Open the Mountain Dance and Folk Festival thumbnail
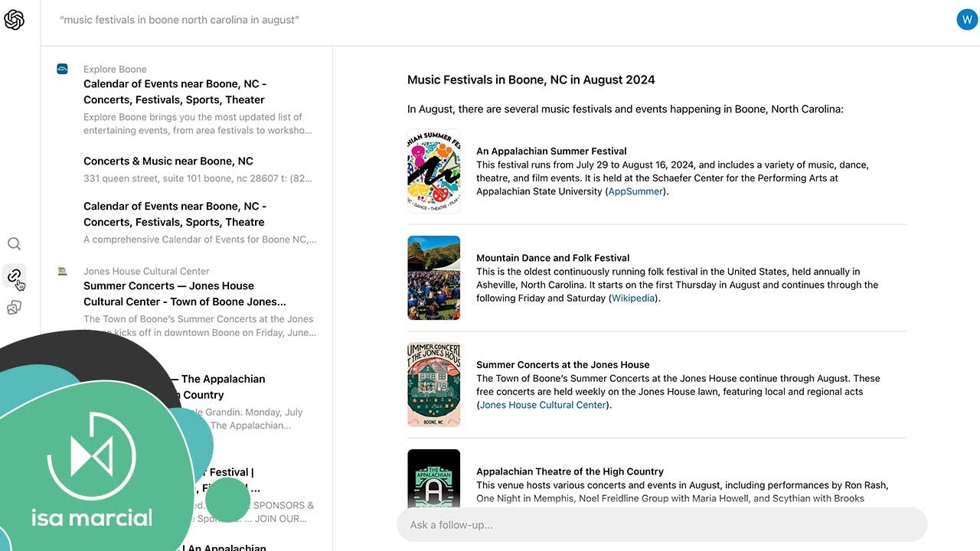The height and width of the screenshot is (551, 980). (x=434, y=277)
